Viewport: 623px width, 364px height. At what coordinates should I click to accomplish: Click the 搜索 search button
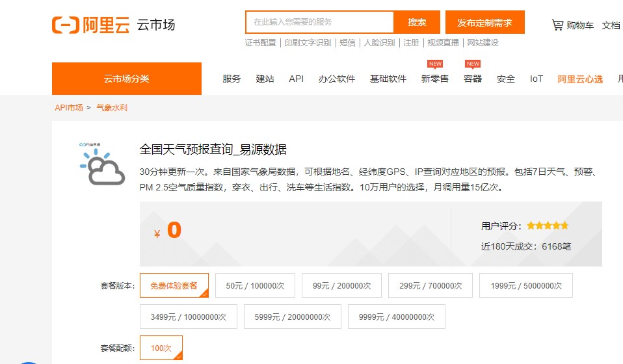click(x=417, y=22)
